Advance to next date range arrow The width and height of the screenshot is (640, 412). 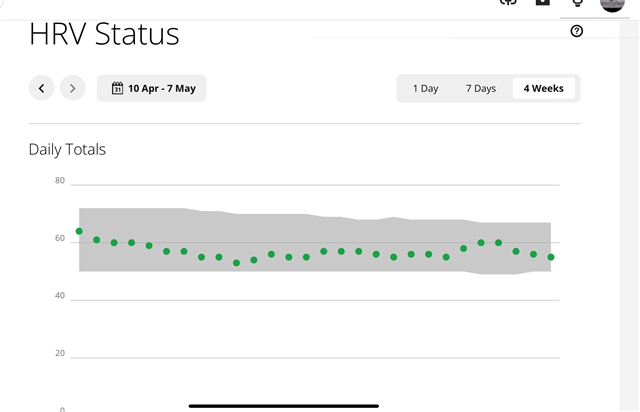(x=73, y=88)
